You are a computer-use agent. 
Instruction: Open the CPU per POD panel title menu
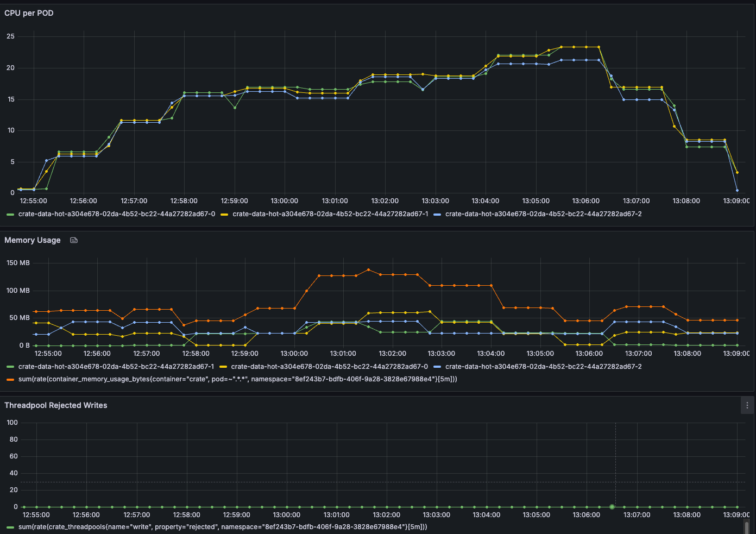click(x=29, y=13)
